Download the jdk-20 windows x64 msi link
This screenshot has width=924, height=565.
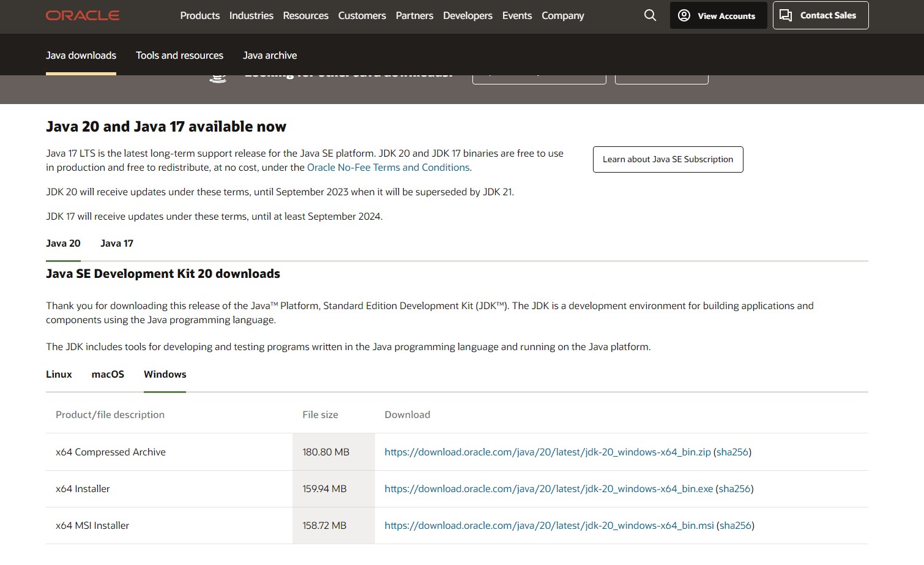[x=550, y=525]
